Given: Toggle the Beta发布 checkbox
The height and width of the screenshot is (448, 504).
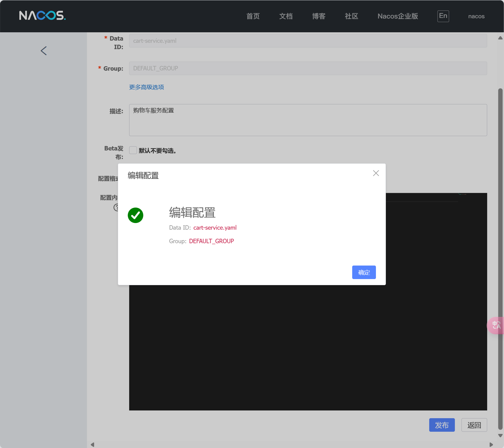Looking at the screenshot, I should (x=133, y=150).
